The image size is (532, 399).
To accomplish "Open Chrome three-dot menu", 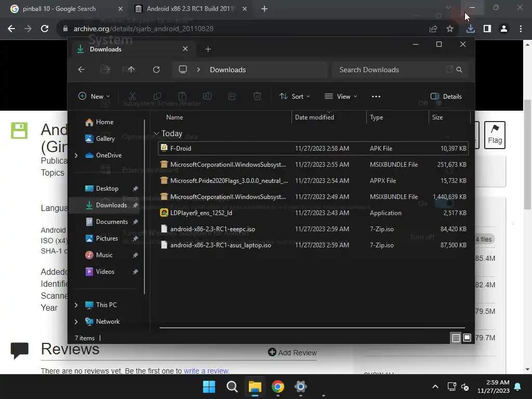I will coord(521,29).
